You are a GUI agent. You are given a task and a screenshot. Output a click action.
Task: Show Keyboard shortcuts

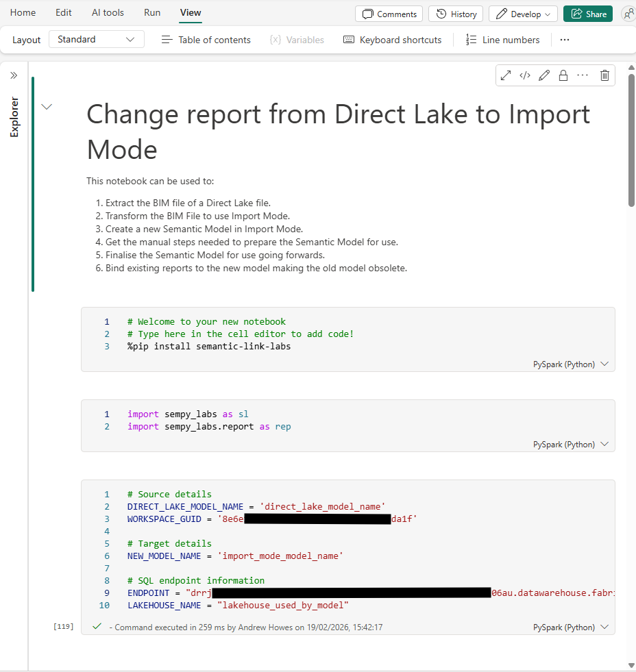point(392,40)
